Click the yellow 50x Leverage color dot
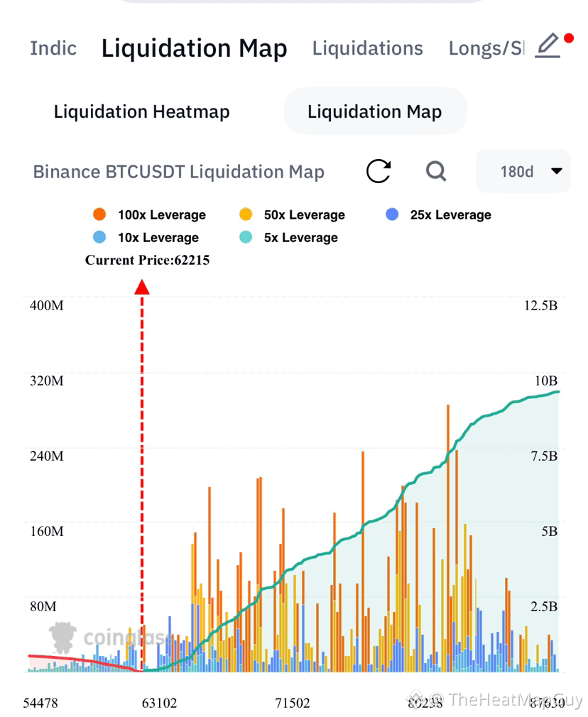 click(246, 214)
